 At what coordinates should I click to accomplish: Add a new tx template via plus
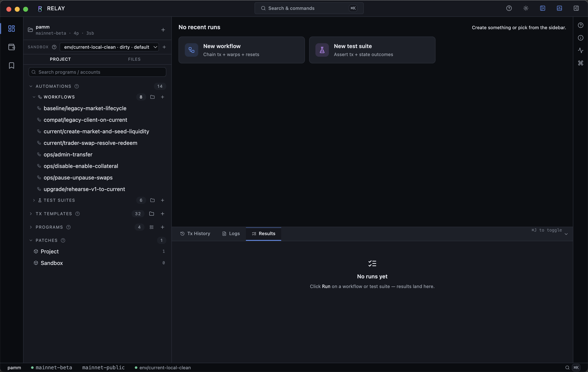(x=162, y=214)
